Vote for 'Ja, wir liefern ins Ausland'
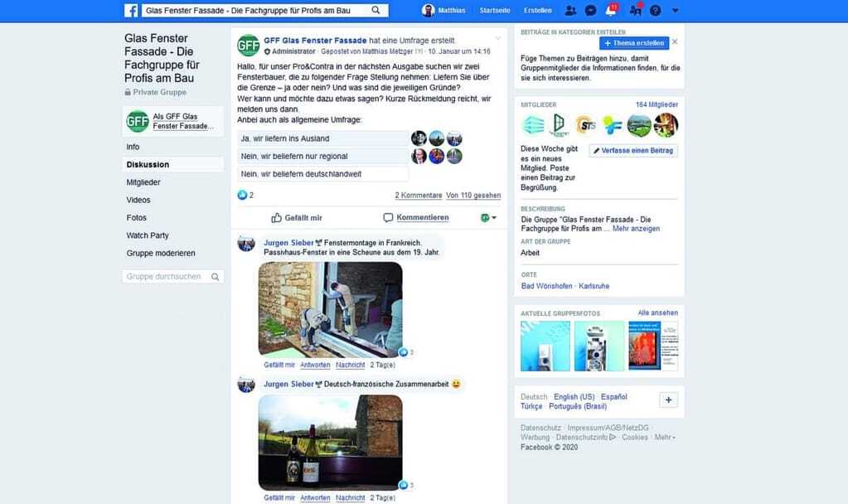The width and height of the screenshot is (848, 504). [322, 138]
